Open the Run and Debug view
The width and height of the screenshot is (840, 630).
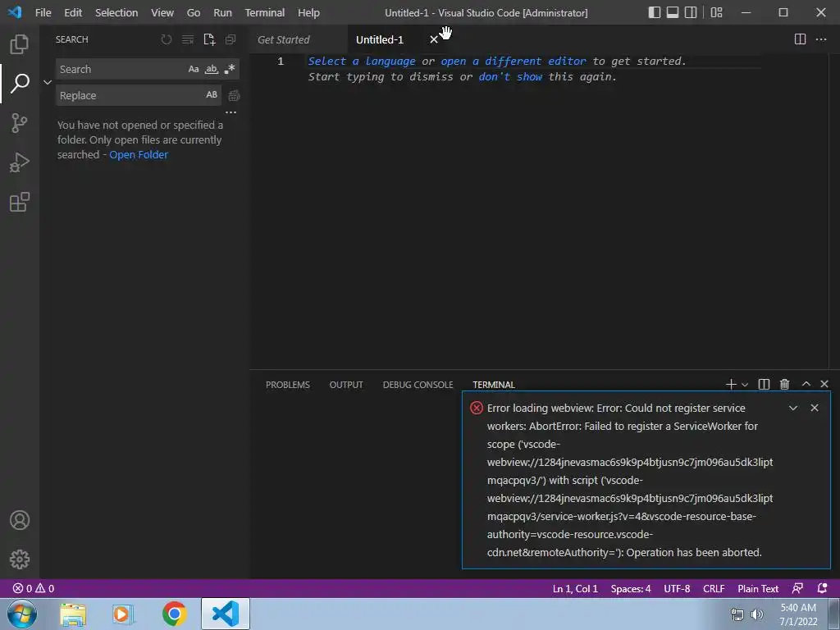pyautogui.click(x=20, y=162)
